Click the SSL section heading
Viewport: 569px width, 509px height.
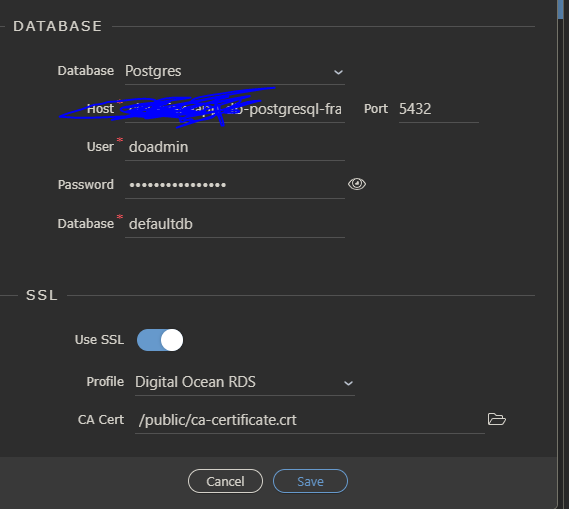tap(42, 295)
